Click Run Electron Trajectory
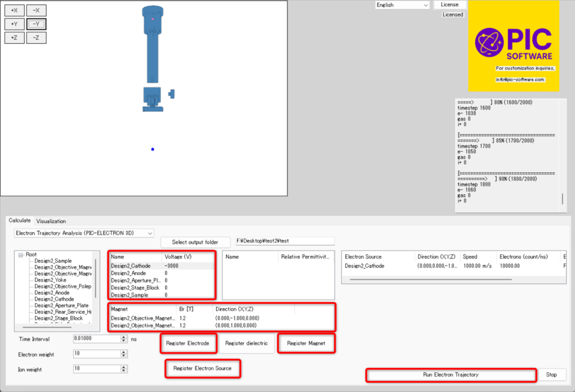Viewport: 575px width, 392px height. click(450, 375)
